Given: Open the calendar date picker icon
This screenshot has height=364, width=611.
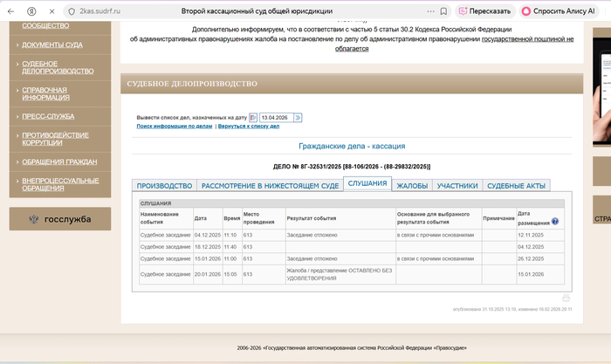Looking at the screenshot, I should tap(253, 117).
